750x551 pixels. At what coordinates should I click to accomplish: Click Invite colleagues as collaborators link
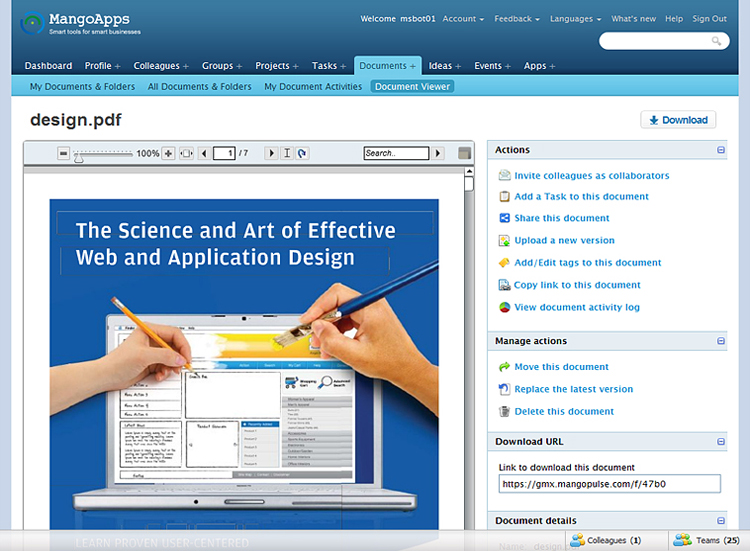(x=592, y=176)
